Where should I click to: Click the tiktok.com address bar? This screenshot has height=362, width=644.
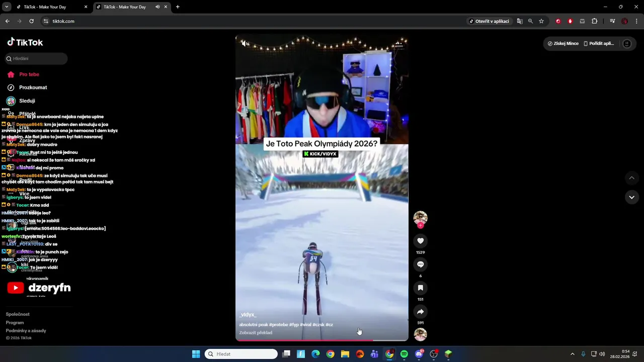coord(252,21)
